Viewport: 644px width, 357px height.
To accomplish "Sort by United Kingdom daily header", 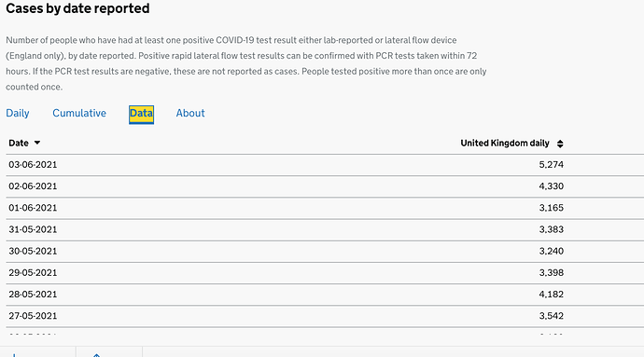I will pos(505,143).
